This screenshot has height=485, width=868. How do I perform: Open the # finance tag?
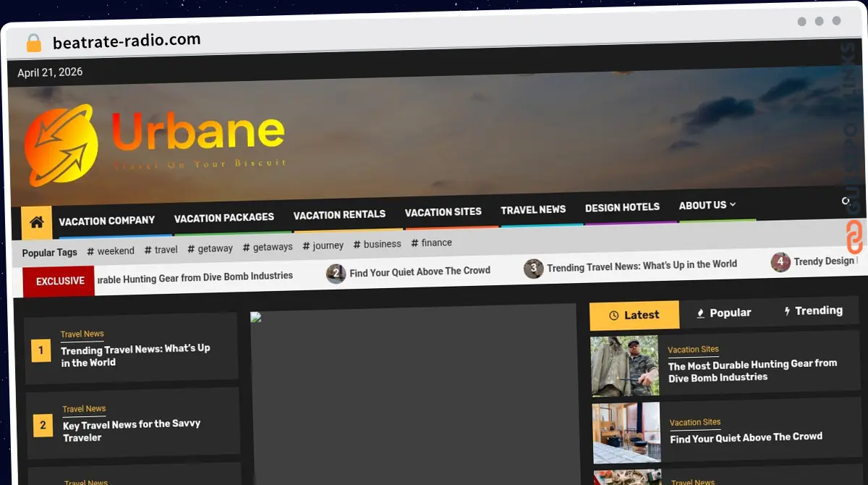(431, 243)
